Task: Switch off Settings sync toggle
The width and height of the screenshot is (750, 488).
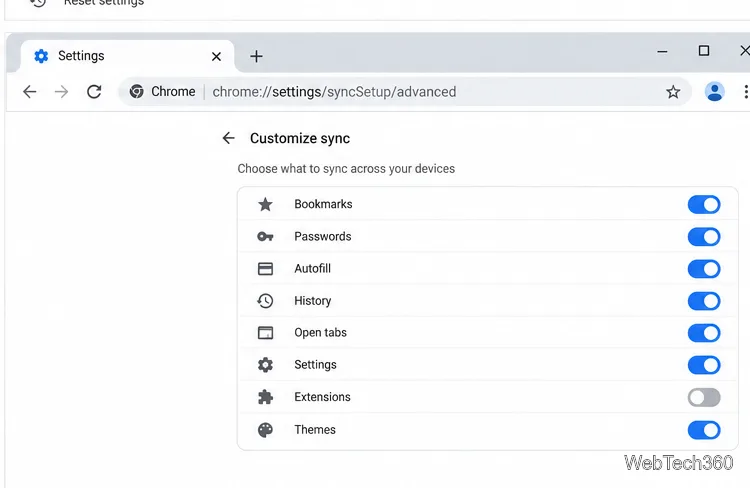Action: (704, 365)
